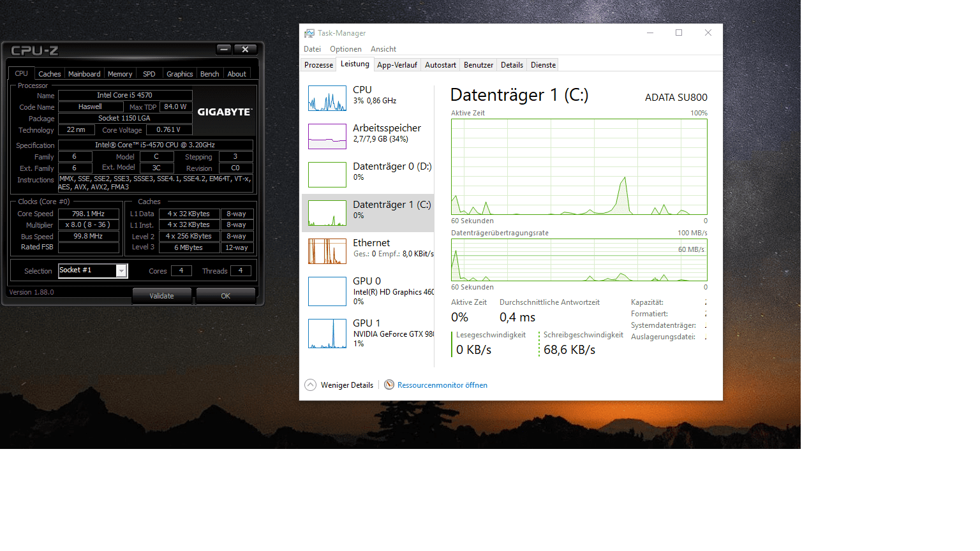Image resolution: width=980 pixels, height=551 pixels.
Task: Click Durchschnittliche Antwortzeit value 0,4 ms
Action: point(517,317)
